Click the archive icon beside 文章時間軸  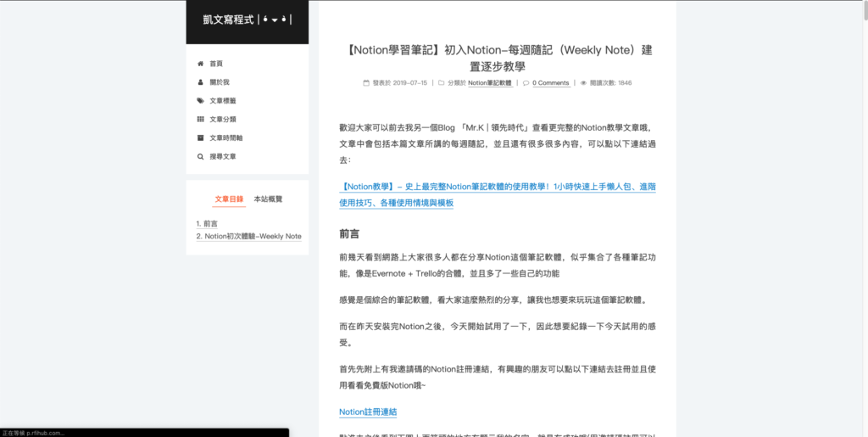[200, 138]
